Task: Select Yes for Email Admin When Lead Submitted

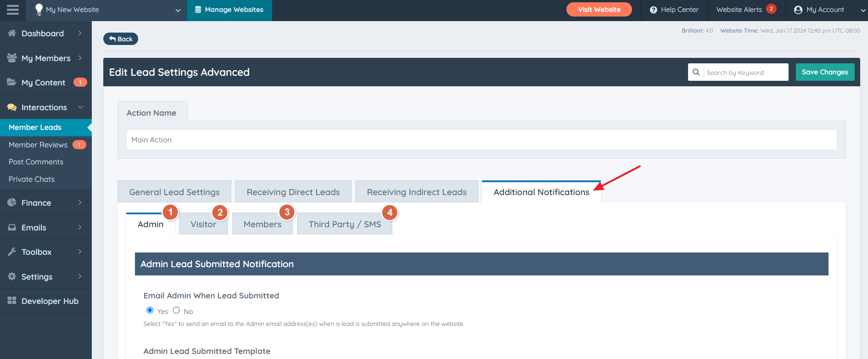Action: tap(150, 310)
